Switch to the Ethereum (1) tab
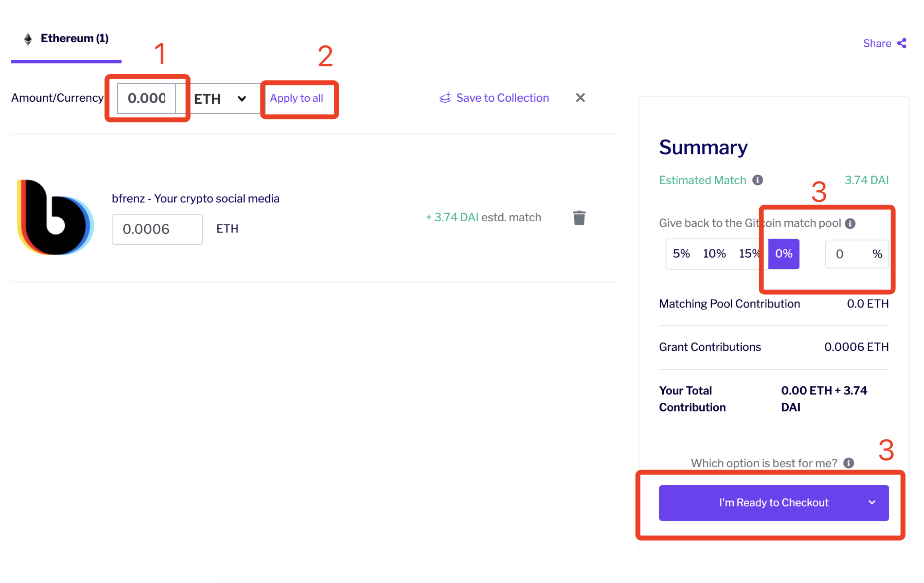 pos(66,39)
